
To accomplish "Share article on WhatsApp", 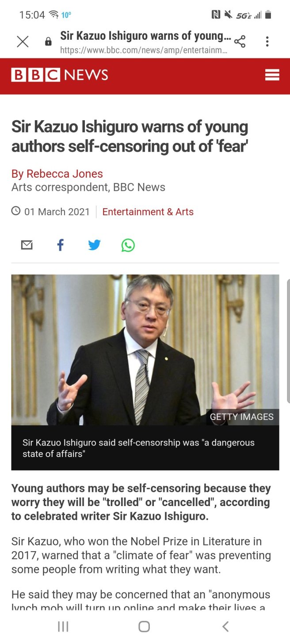I will tap(128, 245).
